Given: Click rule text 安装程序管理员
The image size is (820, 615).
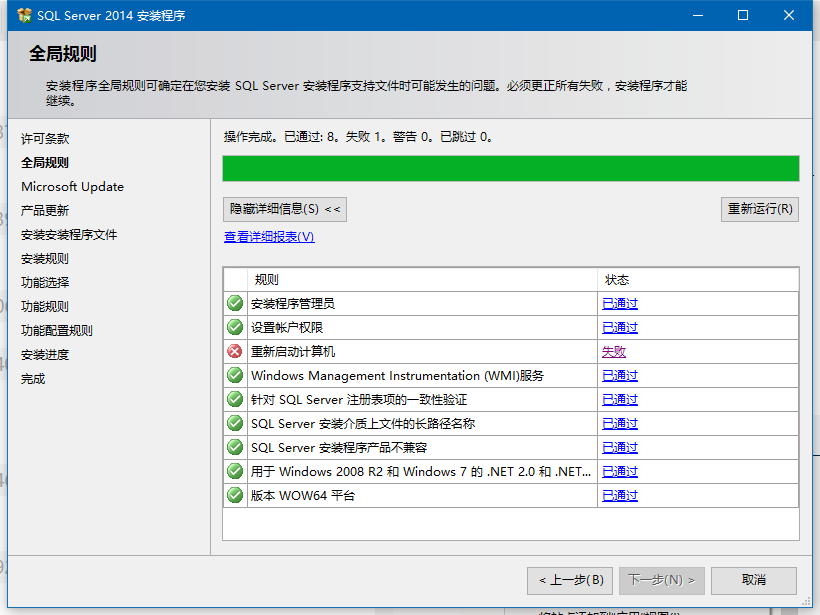Looking at the screenshot, I should (293, 304).
